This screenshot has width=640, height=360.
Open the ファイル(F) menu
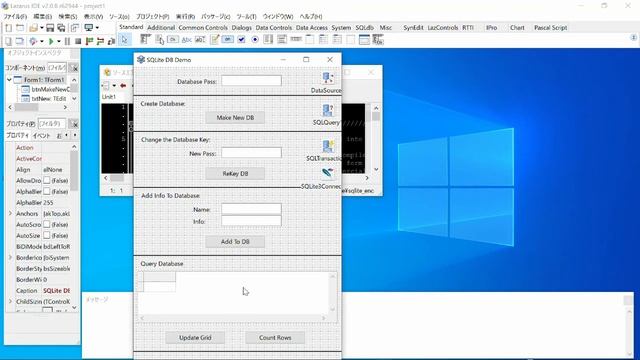pos(16,17)
